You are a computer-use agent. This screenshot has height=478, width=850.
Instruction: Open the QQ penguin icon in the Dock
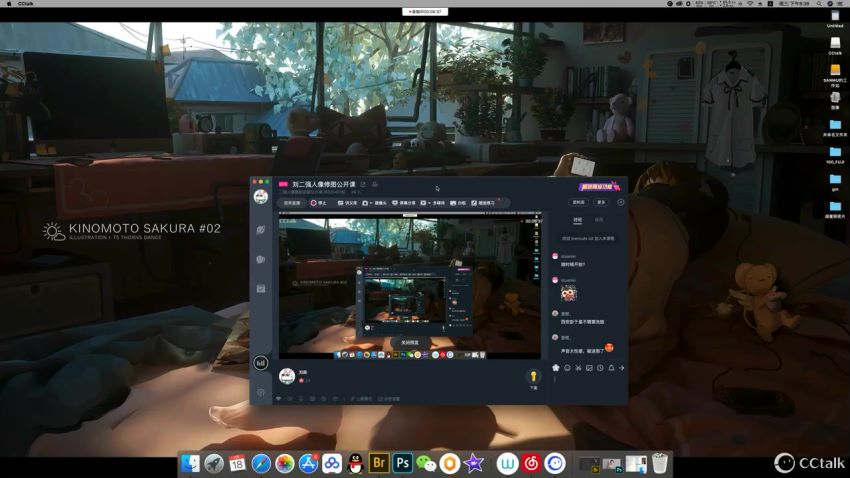pyautogui.click(x=355, y=463)
